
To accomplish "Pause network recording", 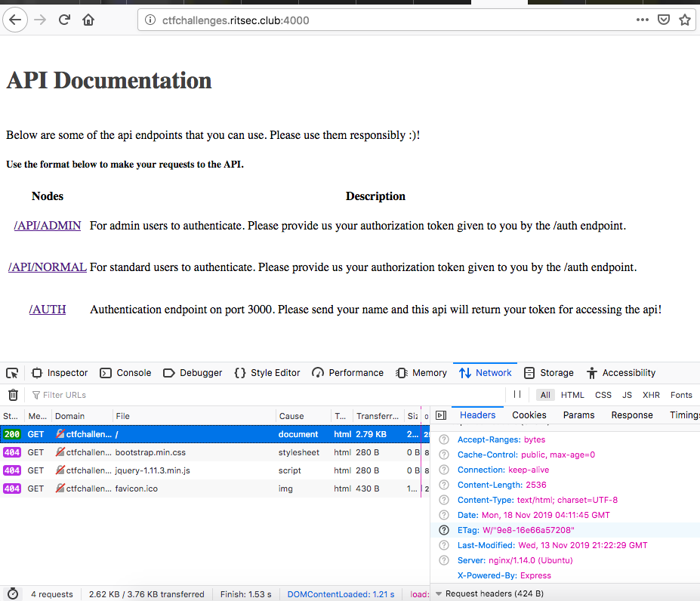I will pos(517,394).
